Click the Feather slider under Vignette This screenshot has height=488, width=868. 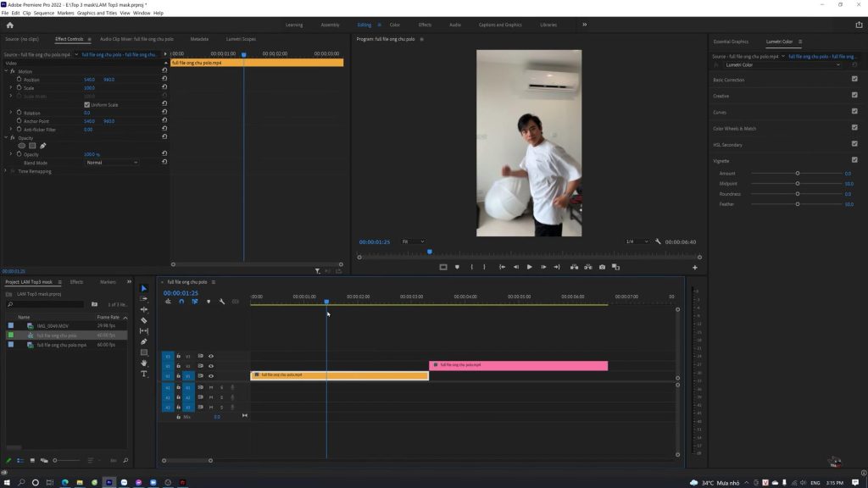coord(797,203)
